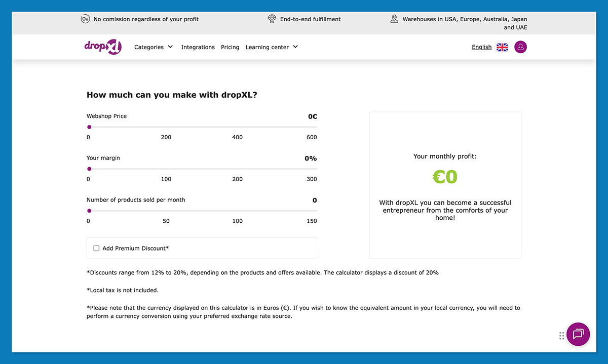Screen dimensions: 608x364
Task: Click the end-to-end fulfillment parachute icon
Action: pos(272,19)
